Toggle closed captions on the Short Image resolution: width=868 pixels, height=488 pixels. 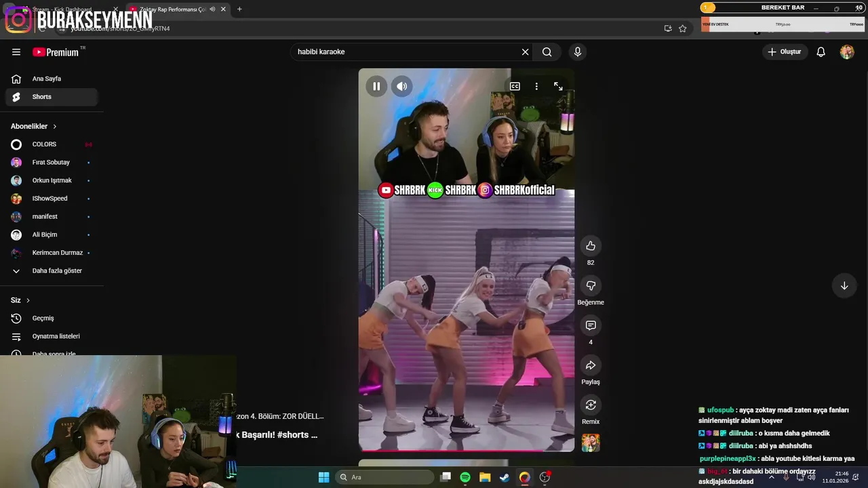515,86
